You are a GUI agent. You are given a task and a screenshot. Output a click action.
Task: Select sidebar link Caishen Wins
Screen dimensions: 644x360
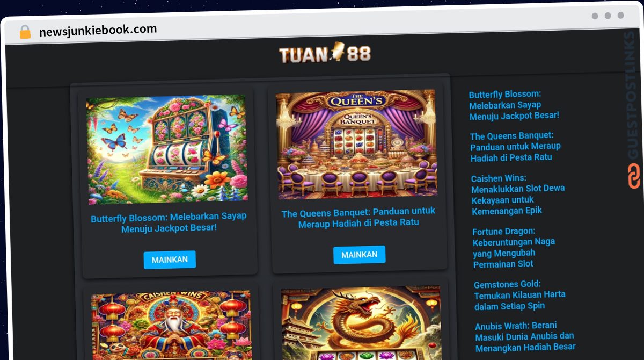[x=518, y=194]
